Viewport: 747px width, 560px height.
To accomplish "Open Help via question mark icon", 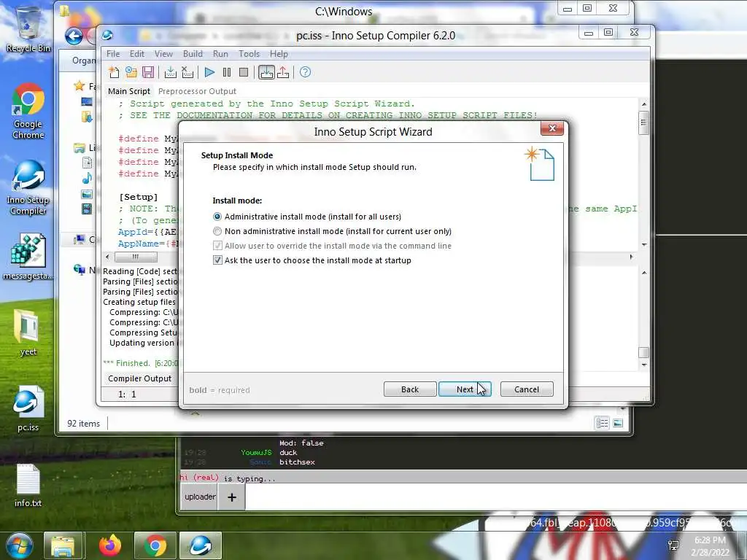I will point(306,72).
